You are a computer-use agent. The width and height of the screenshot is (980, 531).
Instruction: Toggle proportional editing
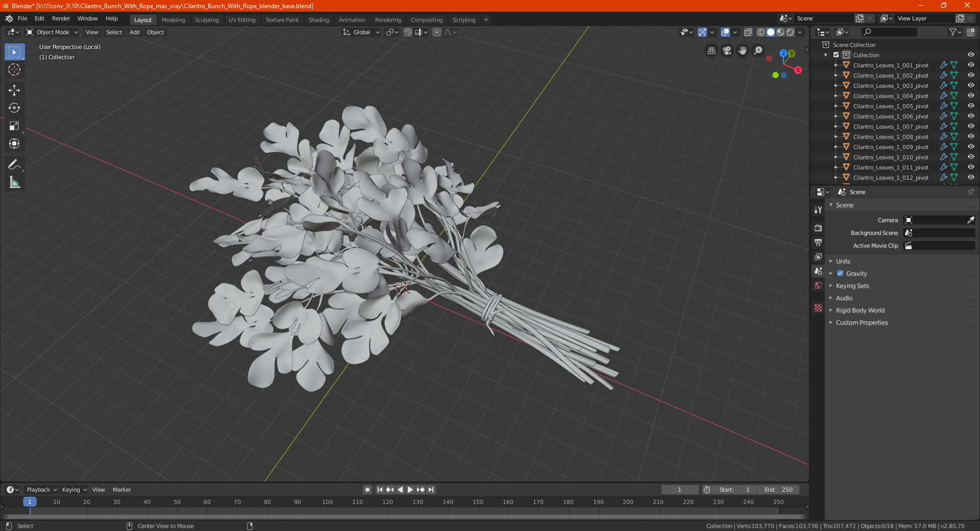(437, 32)
